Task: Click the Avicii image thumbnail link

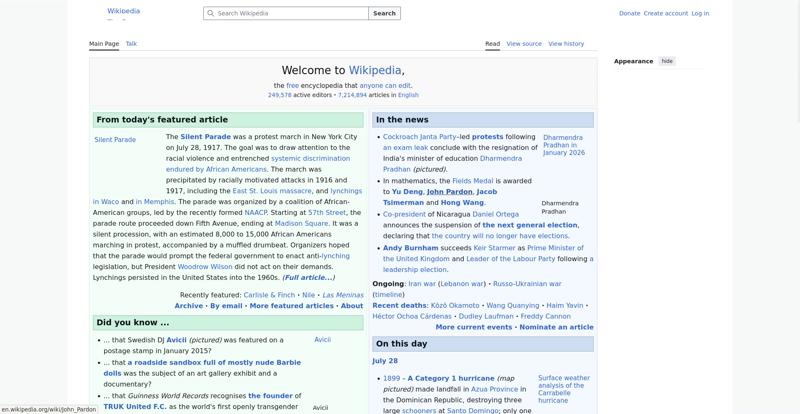Action: tap(322, 340)
